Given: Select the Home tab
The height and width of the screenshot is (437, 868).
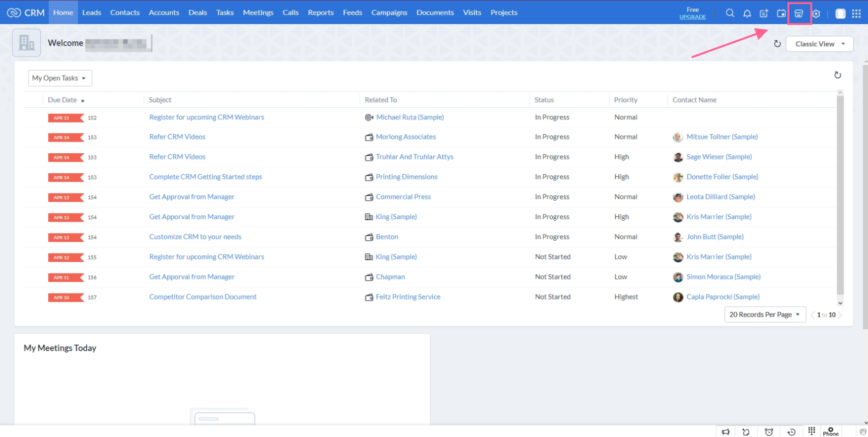Looking at the screenshot, I should pyautogui.click(x=63, y=12).
